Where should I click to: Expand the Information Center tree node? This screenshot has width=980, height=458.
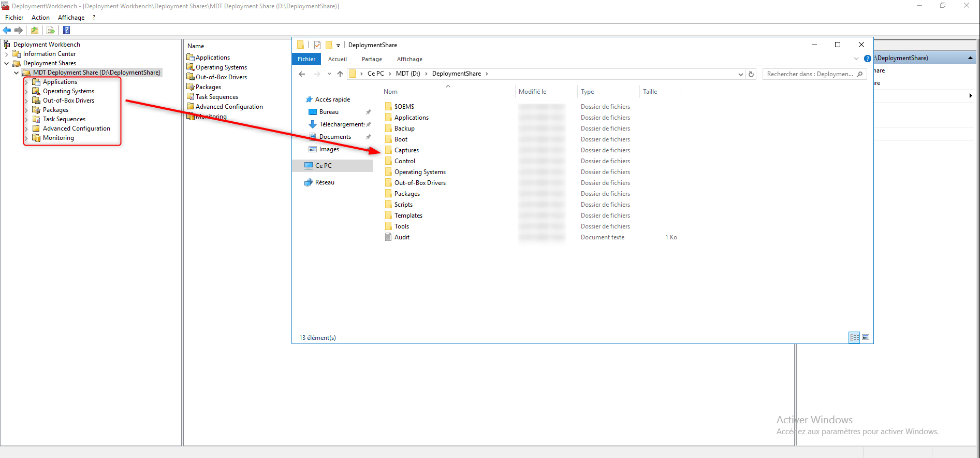[x=6, y=54]
